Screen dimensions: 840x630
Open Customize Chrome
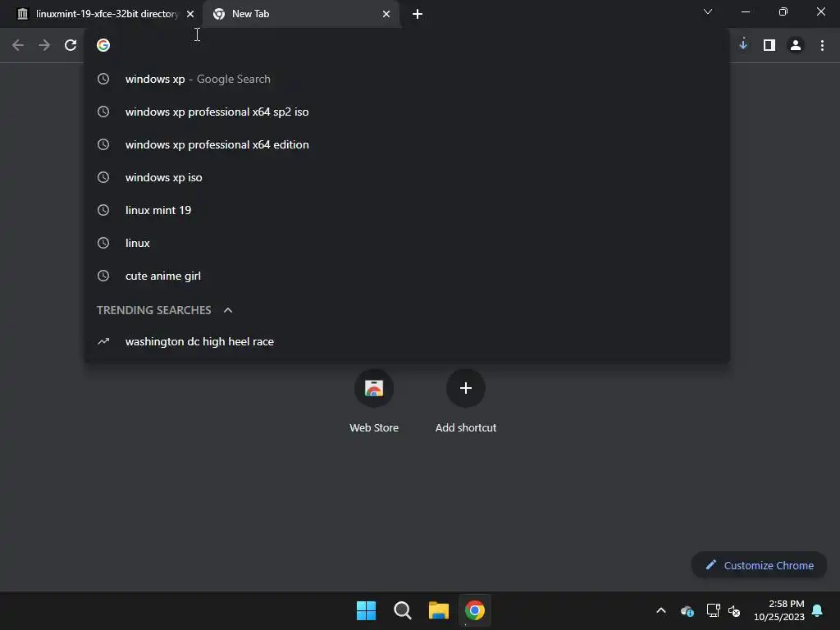tap(759, 565)
